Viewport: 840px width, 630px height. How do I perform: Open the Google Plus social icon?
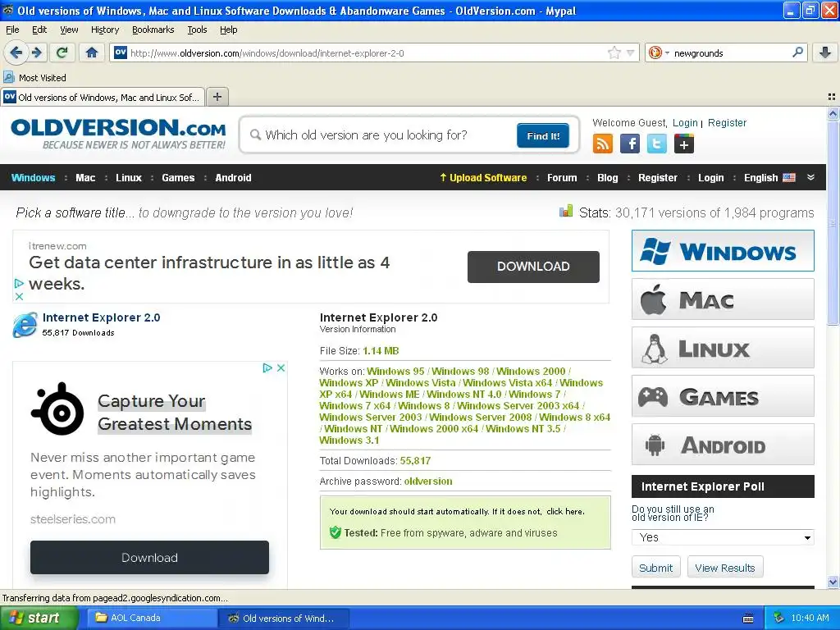(684, 144)
